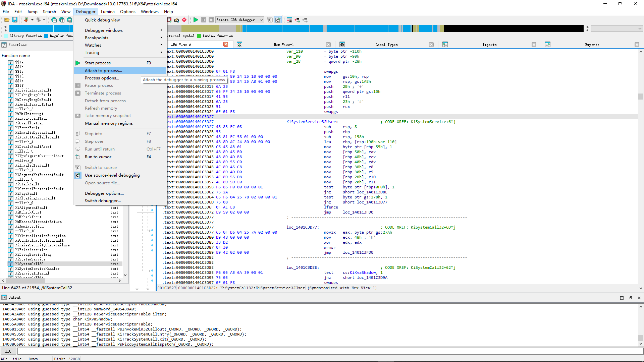The height and width of the screenshot is (362, 644).
Task: Toggle Use source-level debugging
Action: tap(112, 175)
